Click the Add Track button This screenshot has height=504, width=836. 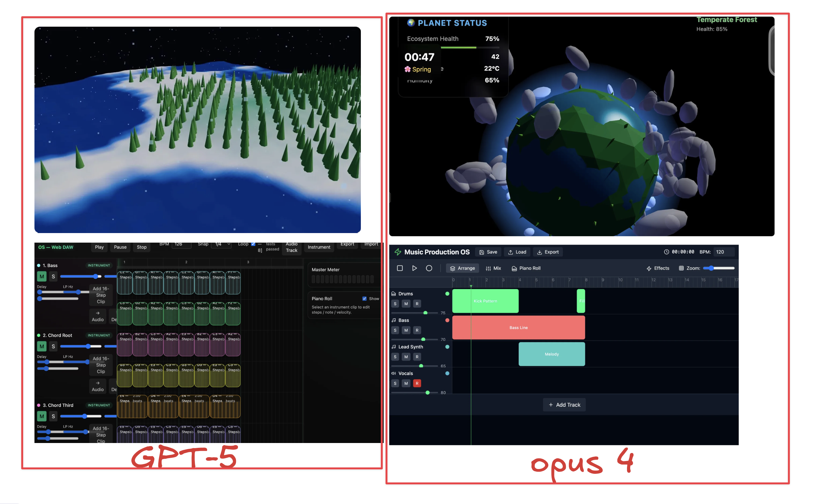pos(565,405)
